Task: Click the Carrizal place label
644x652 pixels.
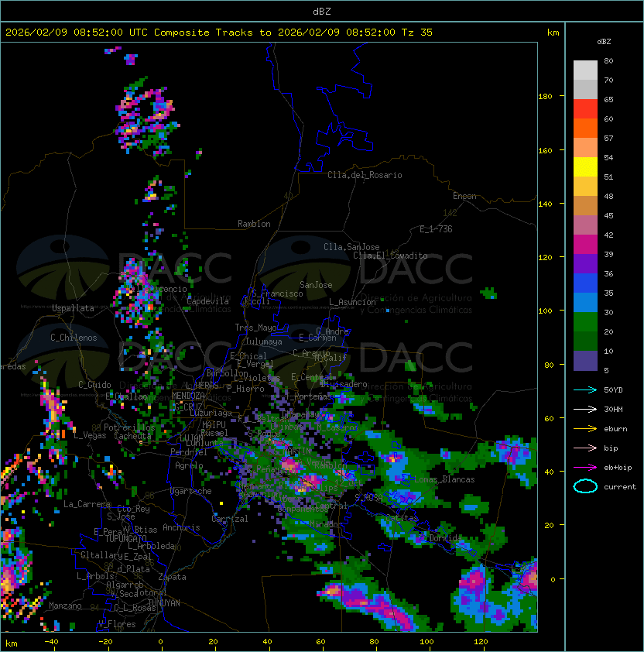Action: pos(230,519)
